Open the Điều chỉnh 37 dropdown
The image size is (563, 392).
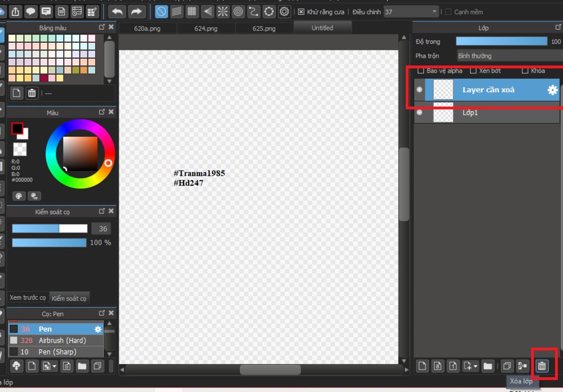click(x=411, y=12)
